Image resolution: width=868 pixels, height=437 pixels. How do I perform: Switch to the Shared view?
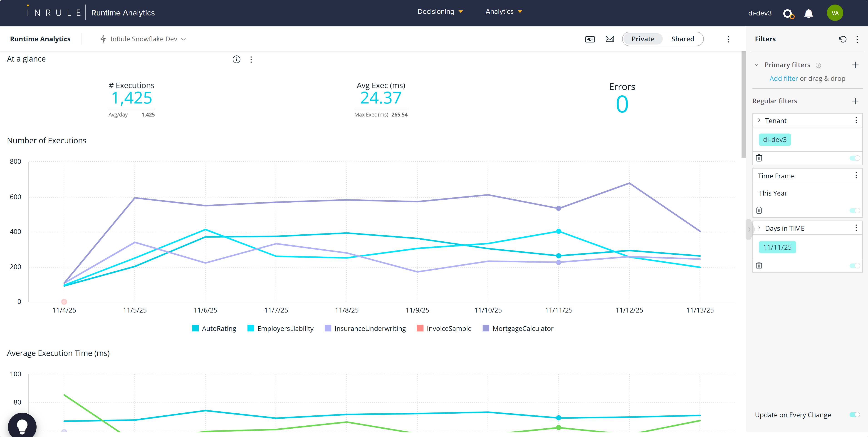point(682,39)
